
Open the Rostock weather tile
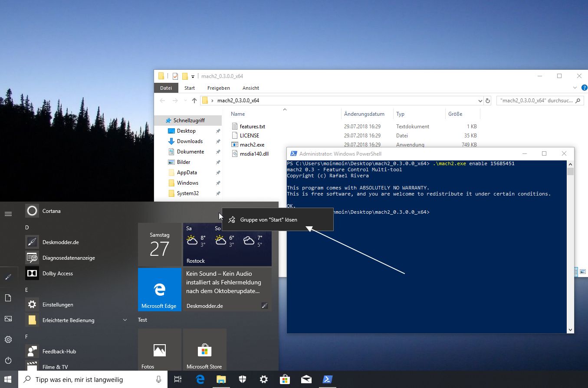tap(227, 245)
